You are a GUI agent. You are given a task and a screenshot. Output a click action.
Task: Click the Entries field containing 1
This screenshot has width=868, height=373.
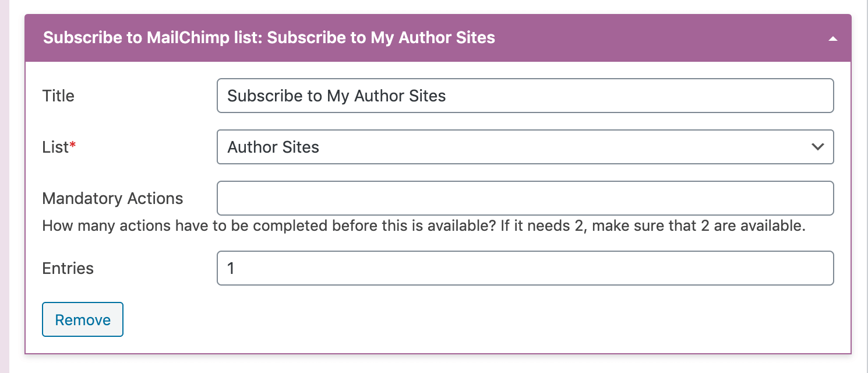click(524, 268)
